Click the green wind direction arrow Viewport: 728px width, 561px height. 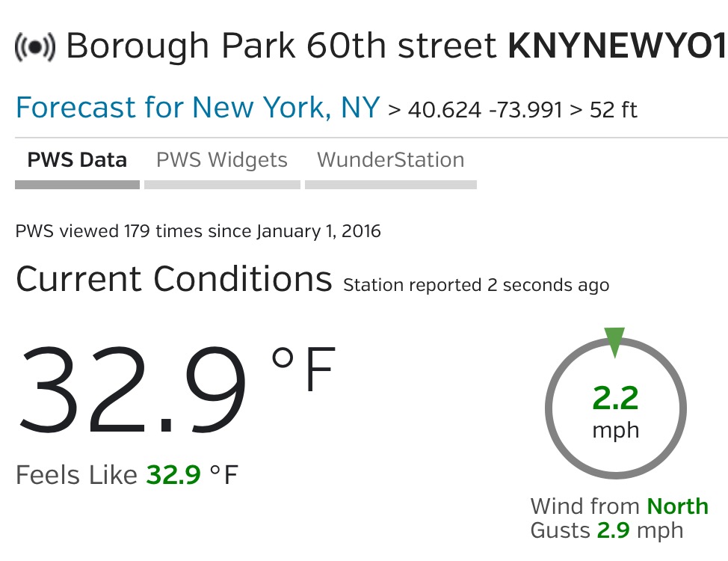(x=614, y=341)
